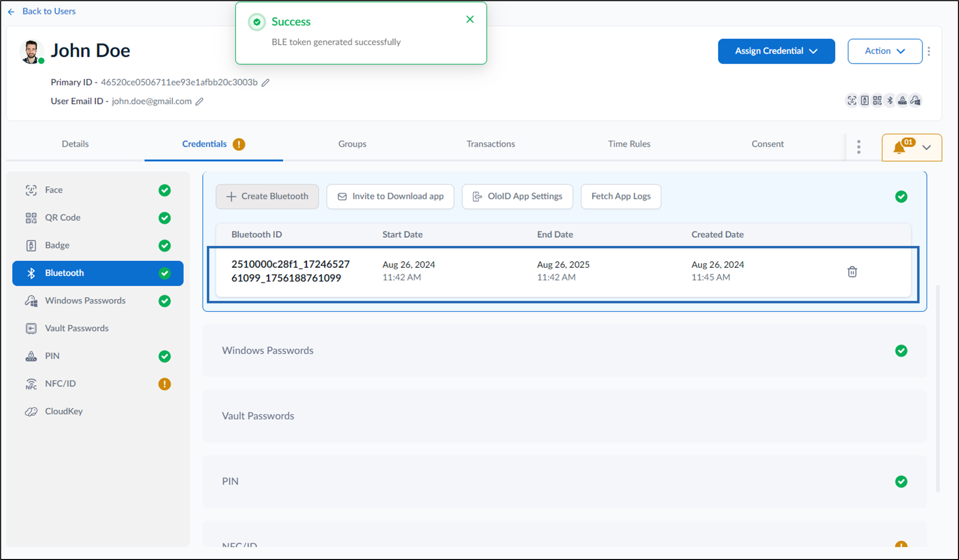
Task: Expand the notifications dropdown chevron
Action: click(926, 147)
